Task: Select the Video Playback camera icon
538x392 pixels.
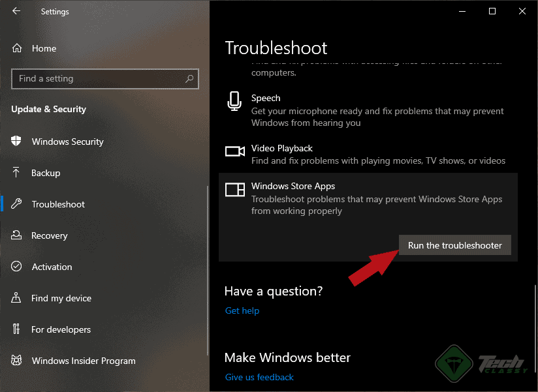Action: tap(234, 151)
